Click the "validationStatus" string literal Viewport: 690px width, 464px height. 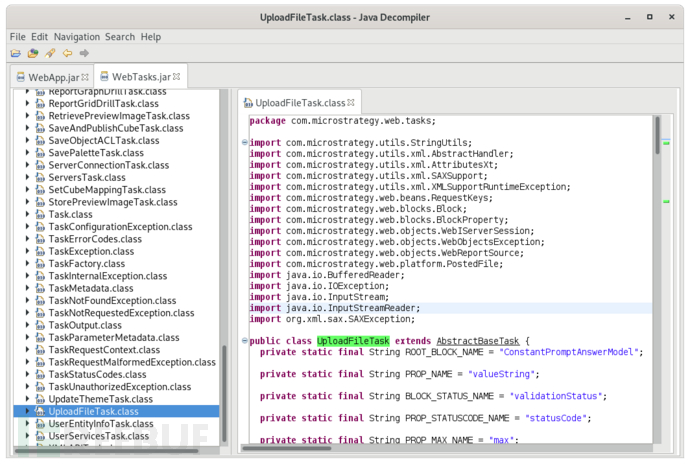click(x=556, y=396)
